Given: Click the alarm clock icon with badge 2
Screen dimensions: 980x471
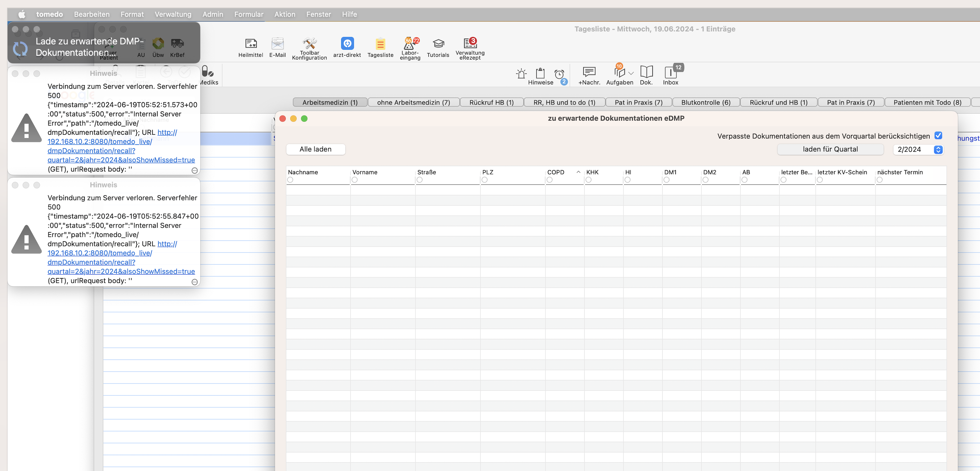Looking at the screenshot, I should [x=559, y=74].
